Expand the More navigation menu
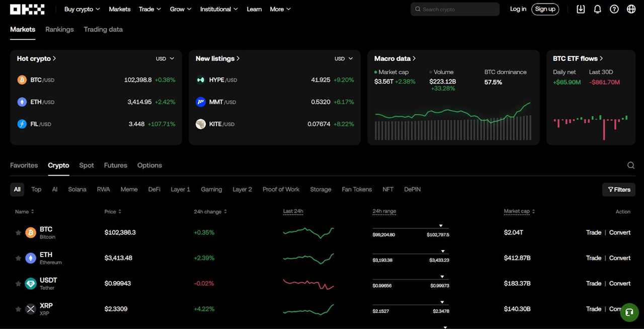 (x=280, y=9)
